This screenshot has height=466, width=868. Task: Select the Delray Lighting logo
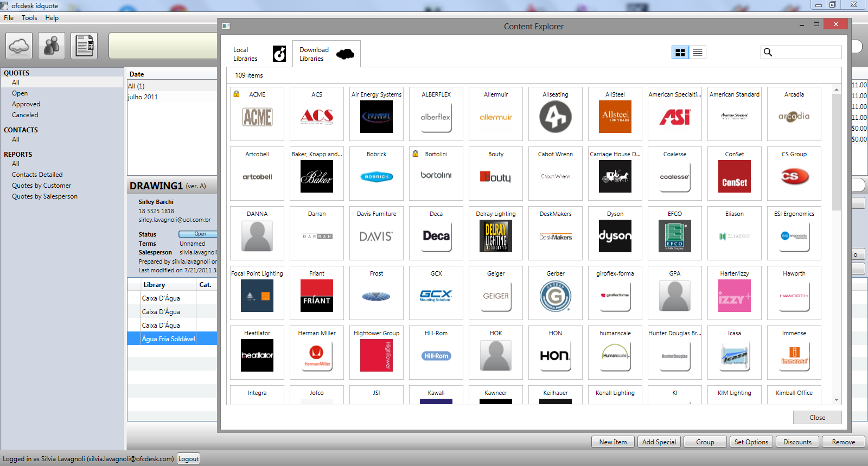(496, 236)
